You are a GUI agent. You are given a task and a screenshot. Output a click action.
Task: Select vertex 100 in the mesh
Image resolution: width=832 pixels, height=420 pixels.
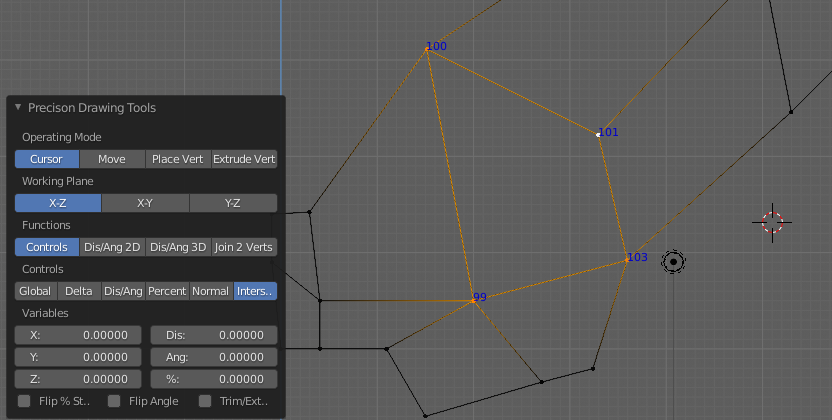pyautogui.click(x=428, y=48)
